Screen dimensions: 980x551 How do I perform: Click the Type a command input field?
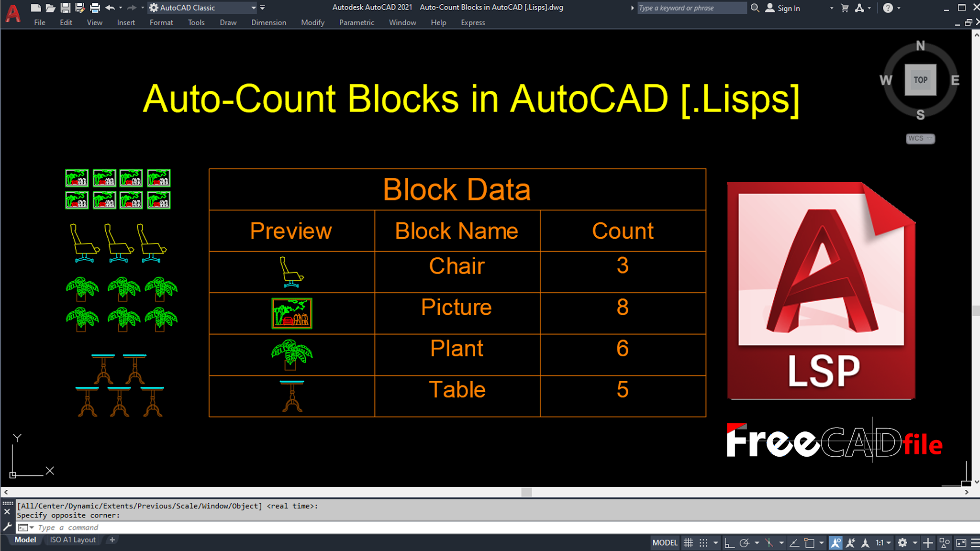134,527
